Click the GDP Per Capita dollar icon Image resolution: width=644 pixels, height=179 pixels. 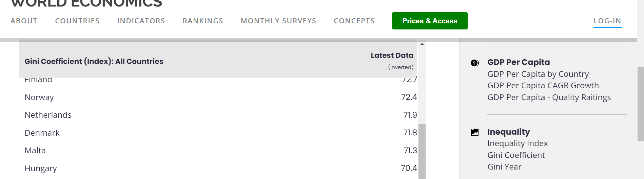tap(475, 63)
